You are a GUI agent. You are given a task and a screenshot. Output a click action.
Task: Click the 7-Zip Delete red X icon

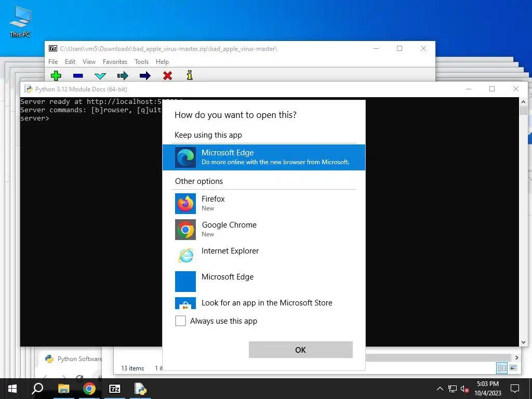pyautogui.click(x=167, y=75)
